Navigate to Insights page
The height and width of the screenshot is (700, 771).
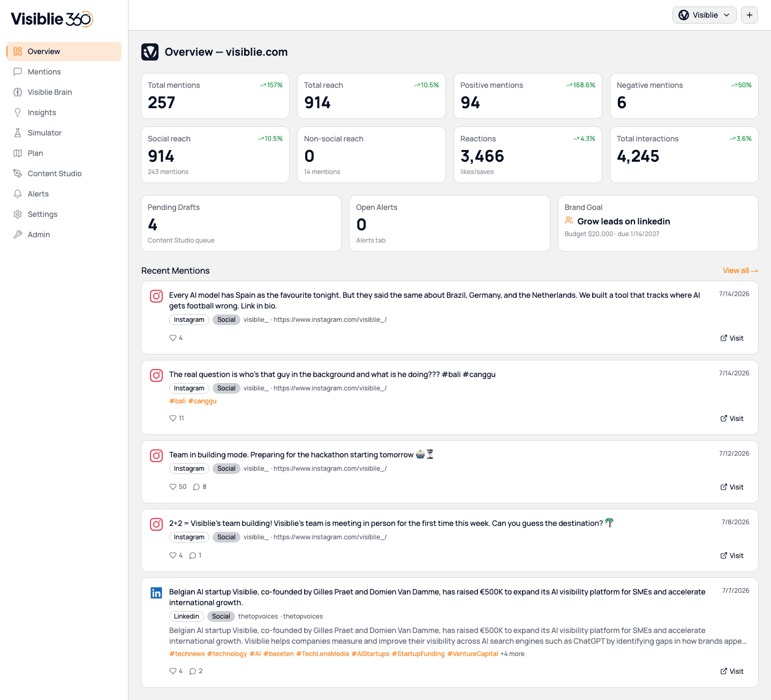64,112
